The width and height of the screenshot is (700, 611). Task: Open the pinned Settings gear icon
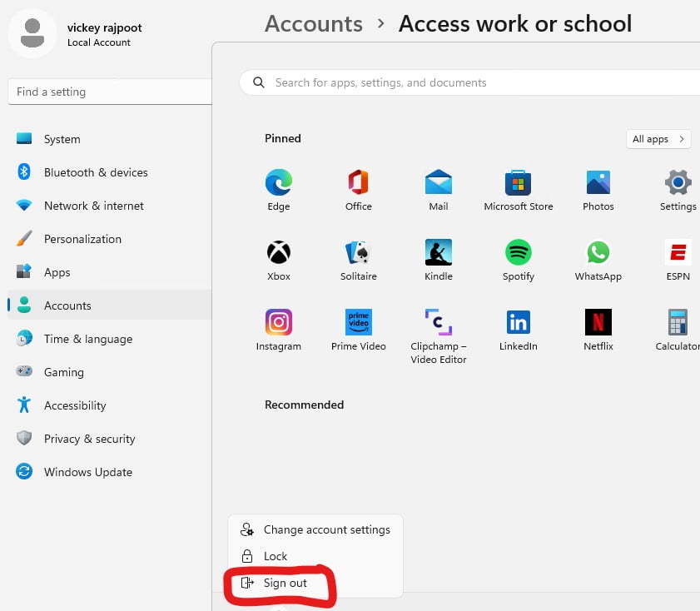coord(678,182)
